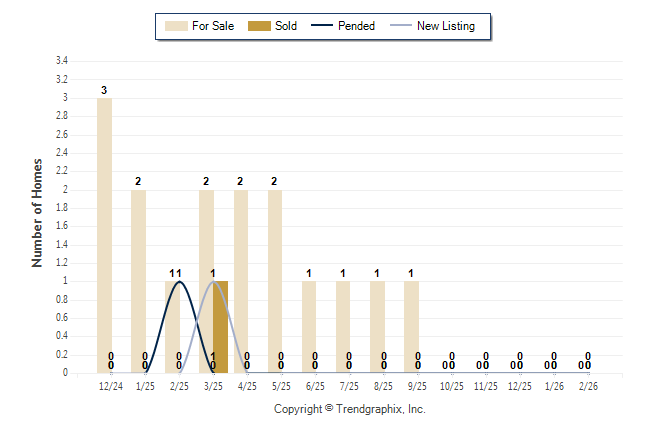The image size is (646, 434).
Task: Click the New Listing line peak at 3/25
Action: [213, 281]
